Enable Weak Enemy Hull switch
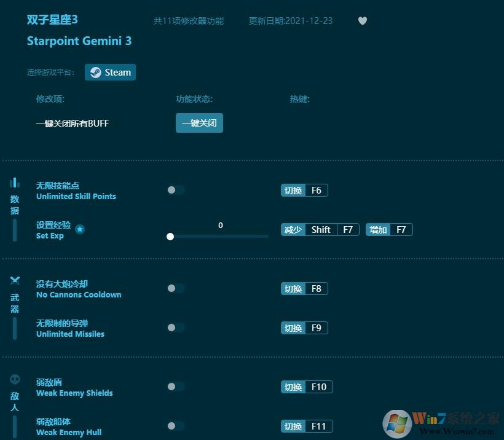 coord(176,426)
